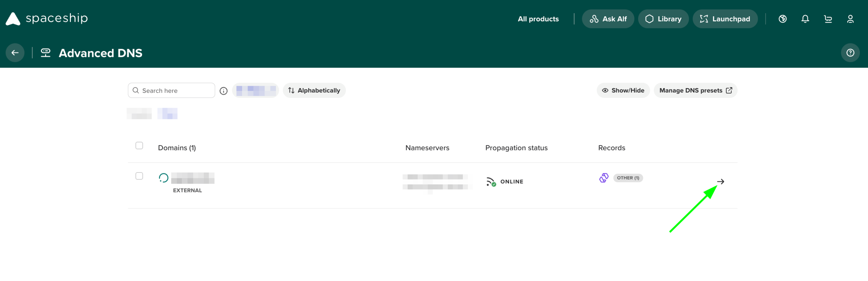The height and width of the screenshot is (281, 868).
Task: Click the purple records icon
Action: tap(604, 178)
